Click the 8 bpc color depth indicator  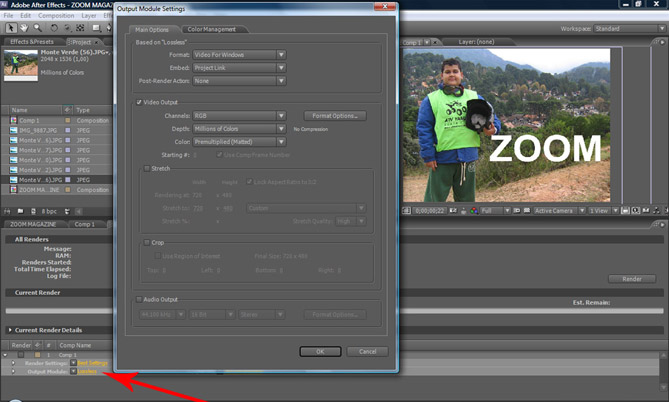[x=51, y=211]
